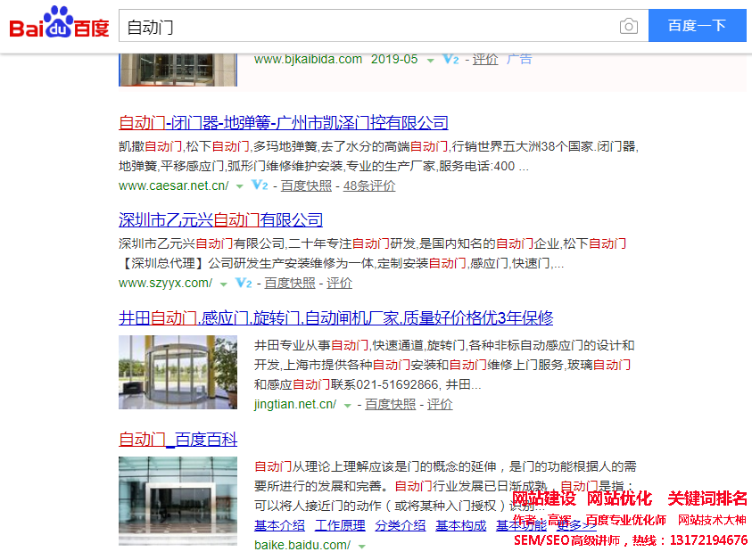Open 百度快照 for jingtian.net.cn result

(390, 404)
